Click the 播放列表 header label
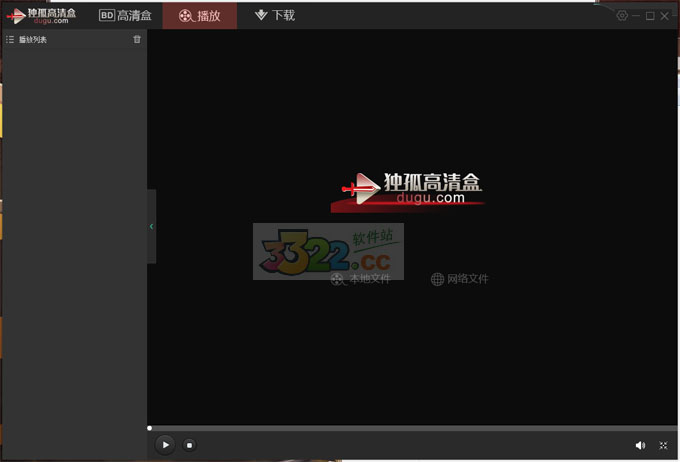 click(x=33, y=39)
